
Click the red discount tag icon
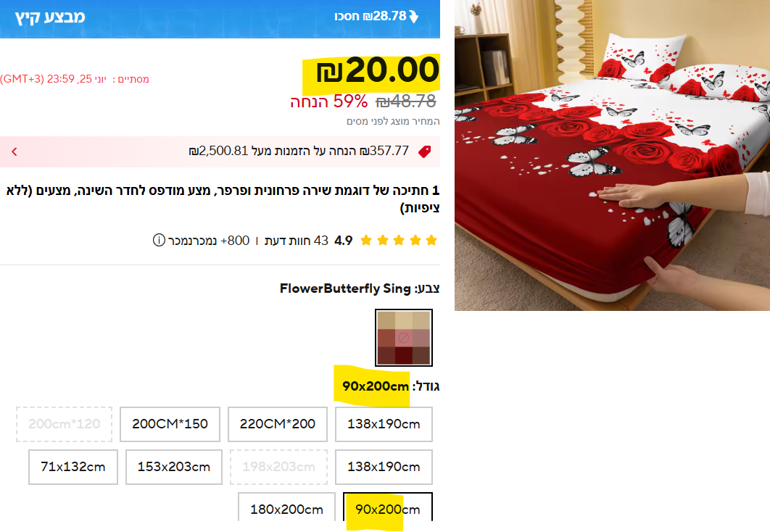coord(425,151)
